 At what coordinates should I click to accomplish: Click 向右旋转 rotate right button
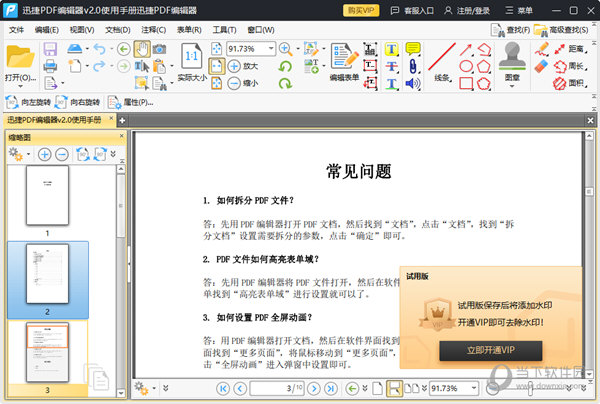(x=78, y=102)
